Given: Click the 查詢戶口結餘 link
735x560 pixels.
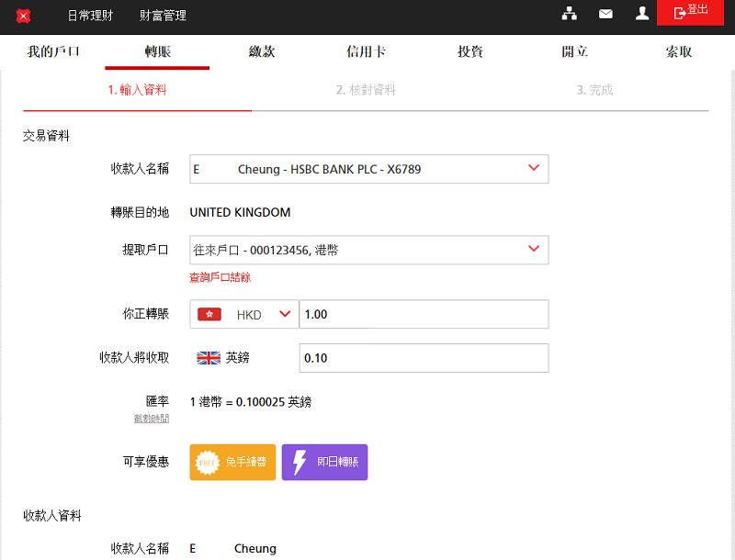Looking at the screenshot, I should tap(220, 277).
